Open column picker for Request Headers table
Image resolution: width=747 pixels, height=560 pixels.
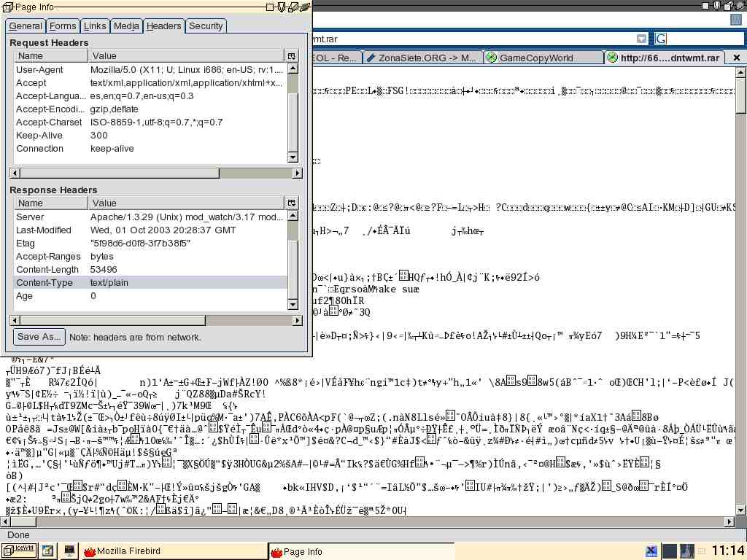pyautogui.click(x=292, y=55)
